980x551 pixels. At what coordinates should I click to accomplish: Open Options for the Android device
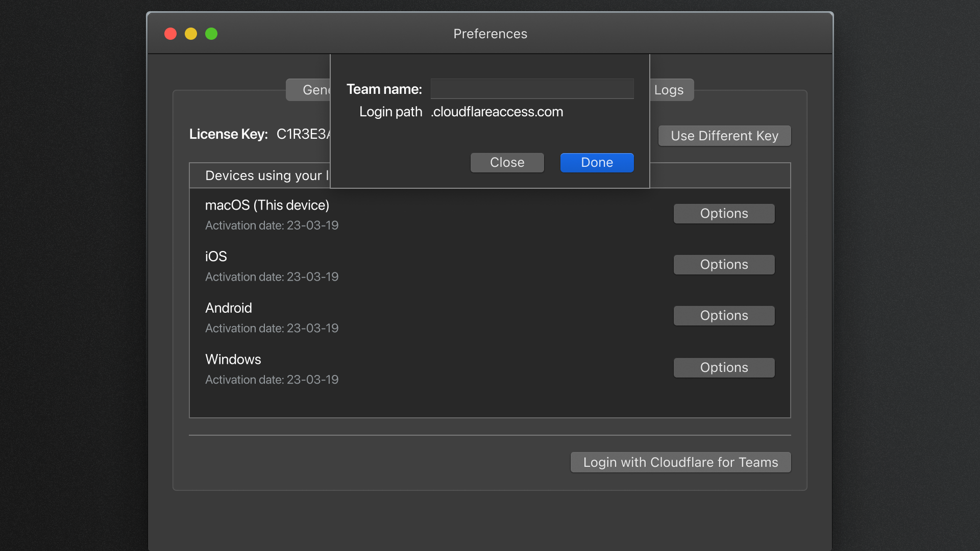pos(724,315)
